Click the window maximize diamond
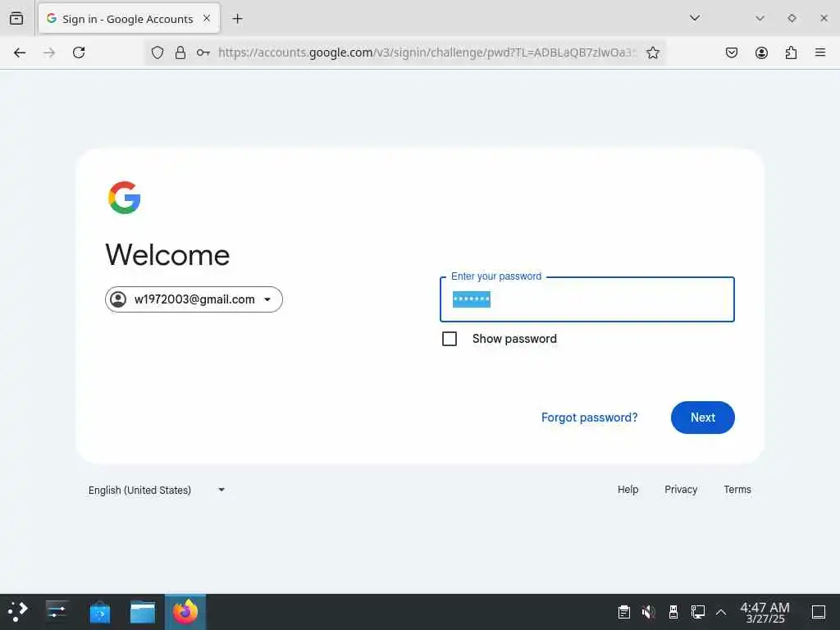The width and height of the screenshot is (840, 630). pos(792,18)
